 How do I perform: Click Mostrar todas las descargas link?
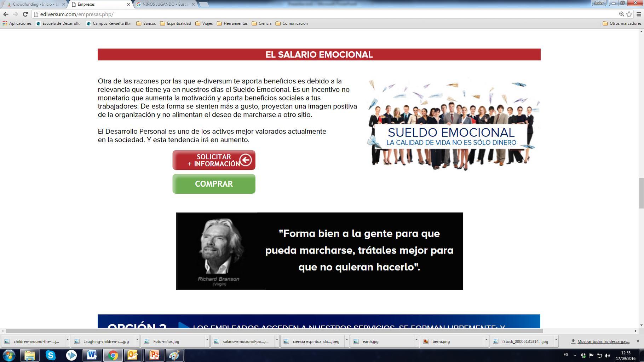click(x=603, y=341)
